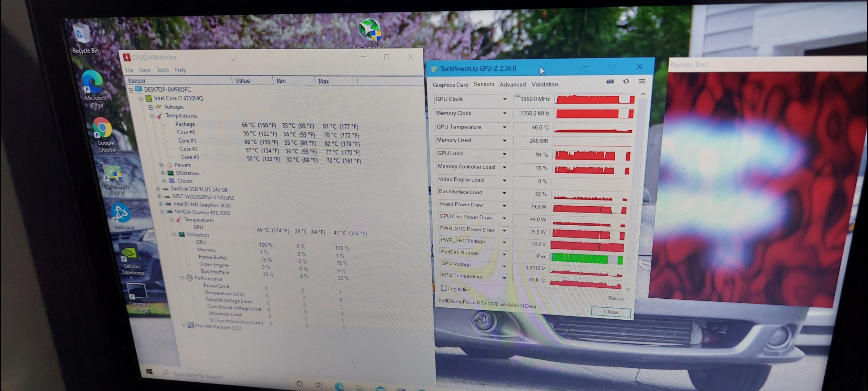Click the DESKTOP-6MF8OFC computer icon
Viewport: 868px width, 391px height.
(139, 89)
